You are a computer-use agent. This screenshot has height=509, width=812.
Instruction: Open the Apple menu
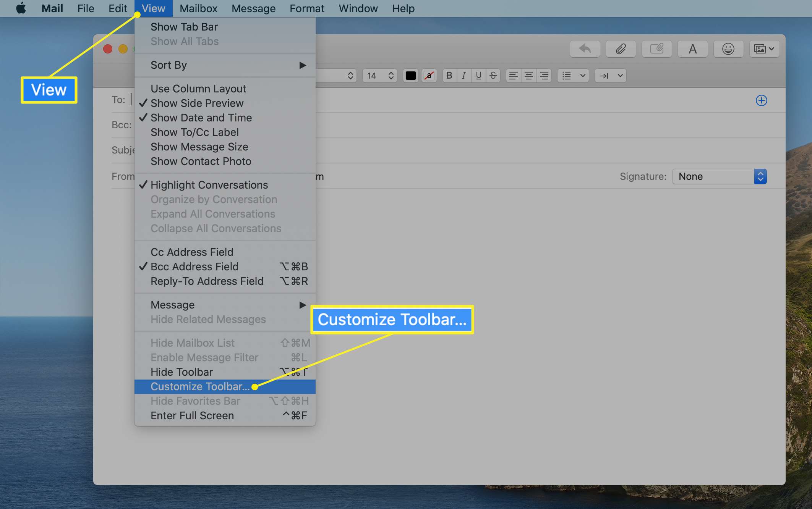(21, 8)
